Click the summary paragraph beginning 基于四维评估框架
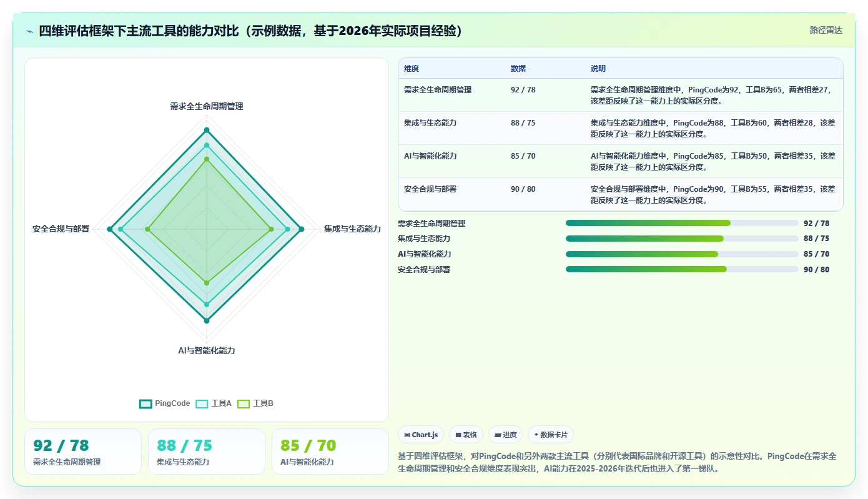 coord(617,463)
